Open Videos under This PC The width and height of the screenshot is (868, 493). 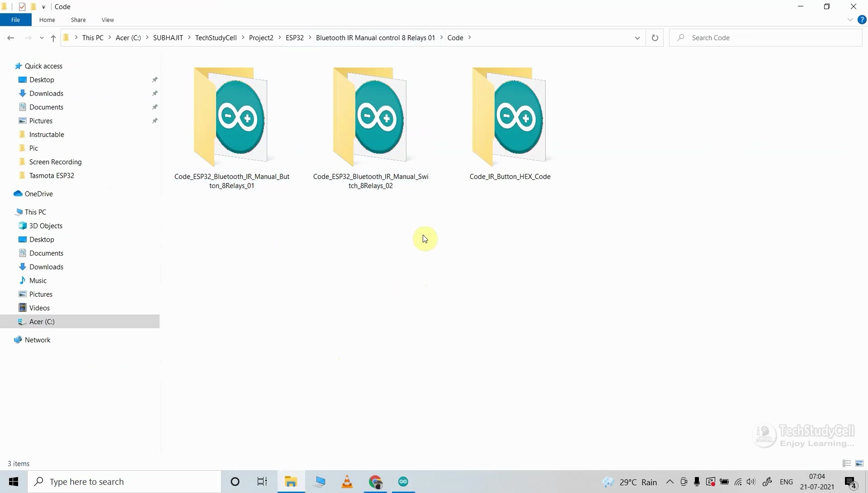tap(39, 308)
